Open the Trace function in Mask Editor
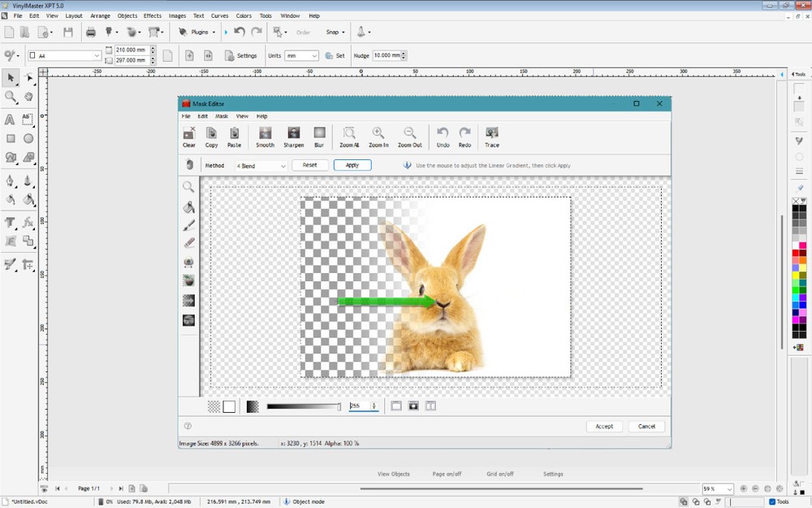 point(491,136)
